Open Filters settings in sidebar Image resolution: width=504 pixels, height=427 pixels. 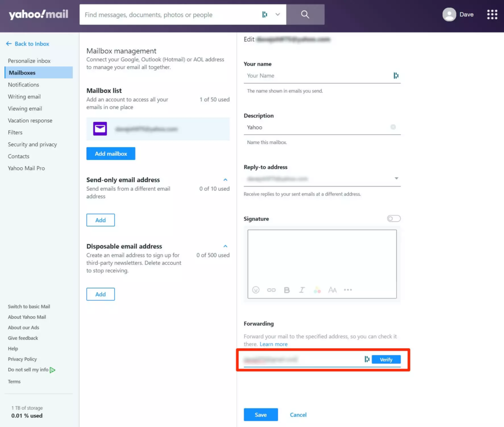pos(15,132)
